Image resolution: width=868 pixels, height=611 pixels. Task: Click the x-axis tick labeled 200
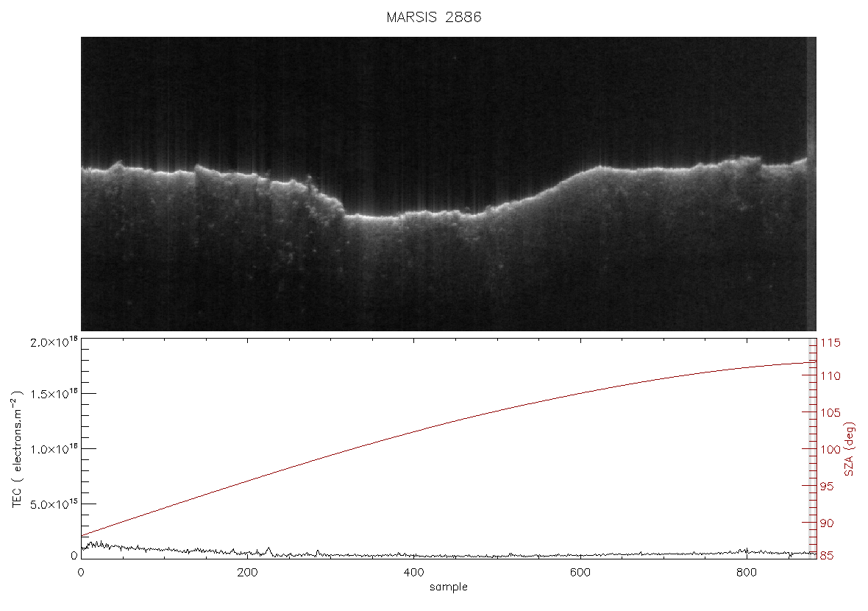point(247,573)
